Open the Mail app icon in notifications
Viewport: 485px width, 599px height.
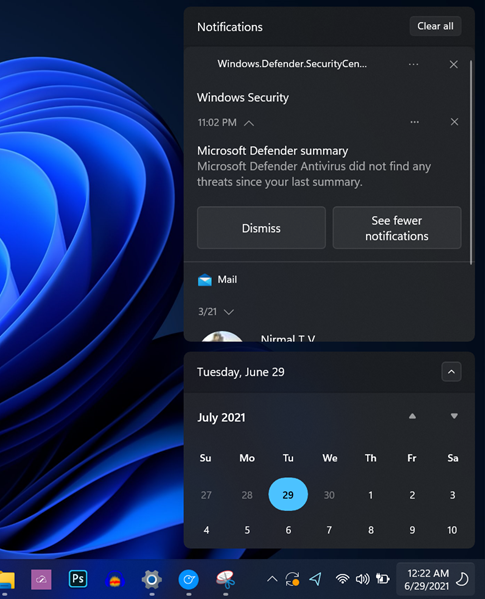point(205,280)
